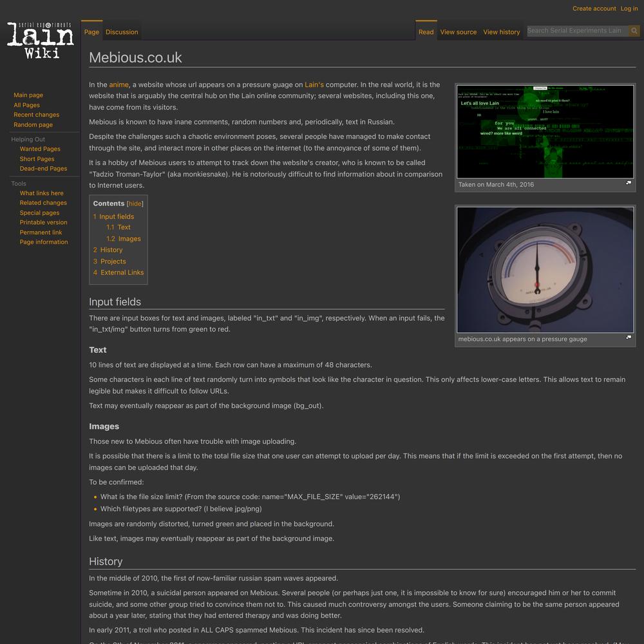
Task: Jump to 2 History in contents
Action: point(108,250)
